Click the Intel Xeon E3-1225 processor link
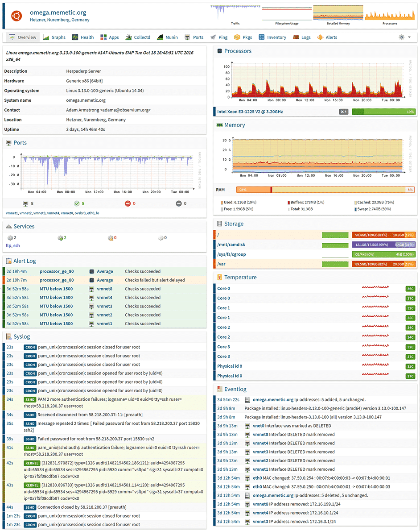The image size is (420, 531). 250,112
